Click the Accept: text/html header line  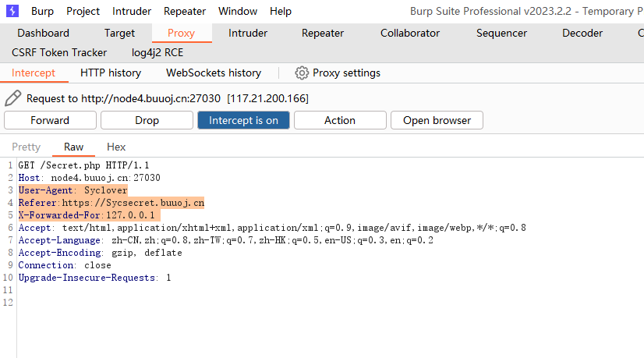(x=272, y=228)
